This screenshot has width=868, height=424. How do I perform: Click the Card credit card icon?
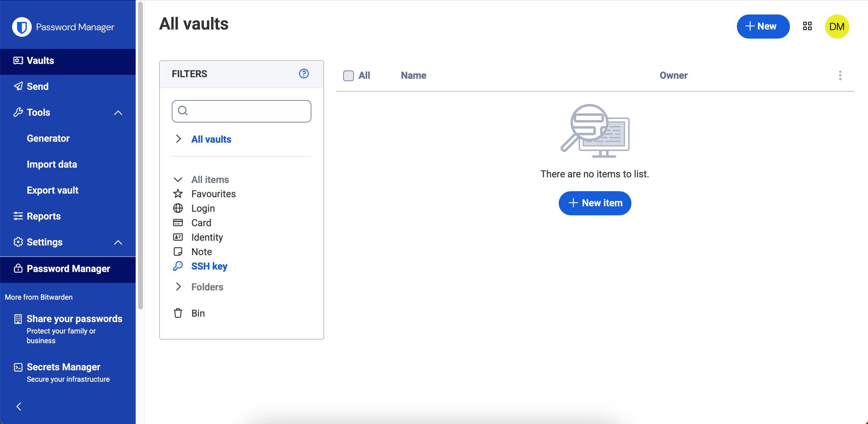click(x=178, y=223)
